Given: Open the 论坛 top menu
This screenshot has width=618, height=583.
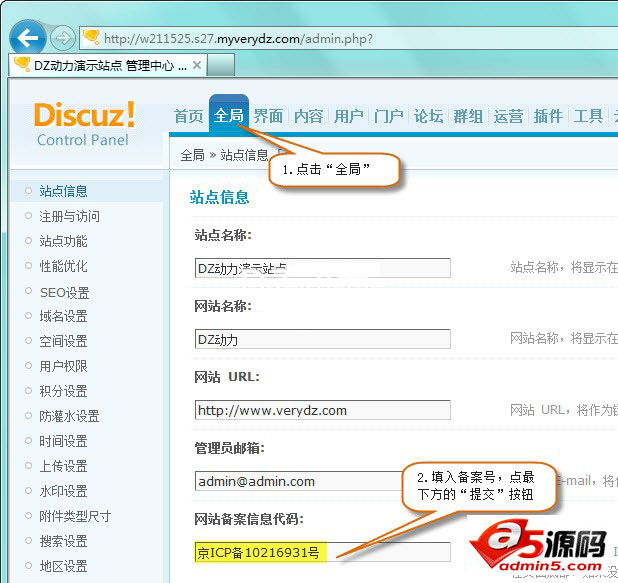Looking at the screenshot, I should click(x=428, y=116).
